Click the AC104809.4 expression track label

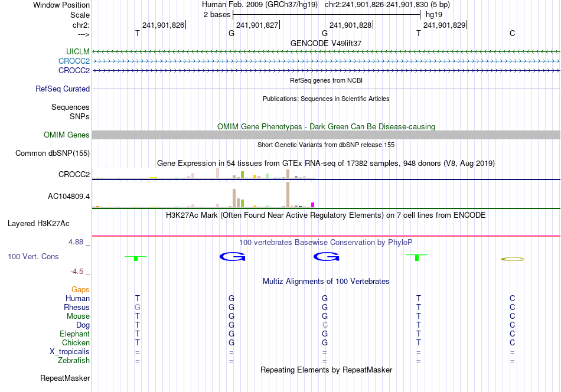pyautogui.click(x=69, y=196)
